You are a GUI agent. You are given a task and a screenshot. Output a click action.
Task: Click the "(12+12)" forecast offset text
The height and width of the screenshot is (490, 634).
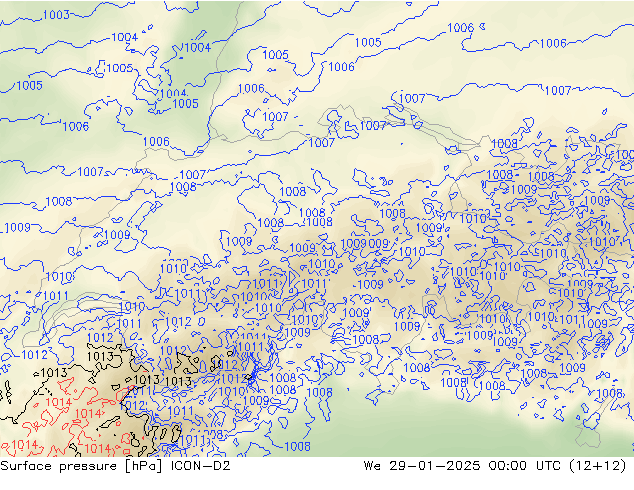point(597,466)
